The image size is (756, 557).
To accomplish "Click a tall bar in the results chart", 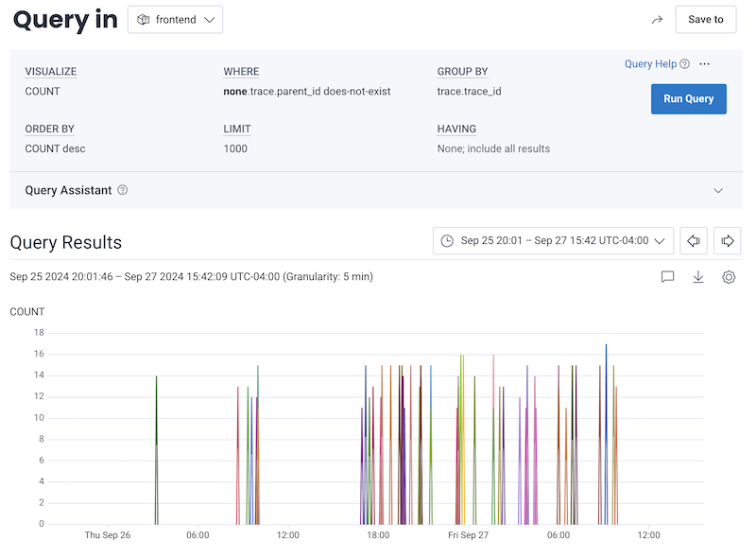I will (606, 426).
